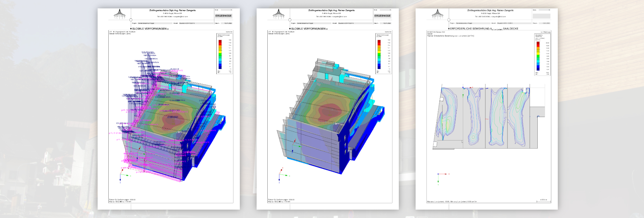This screenshot has height=218, width=644.
Task: Click the deformation color legend on the middle page
Action: [383, 54]
